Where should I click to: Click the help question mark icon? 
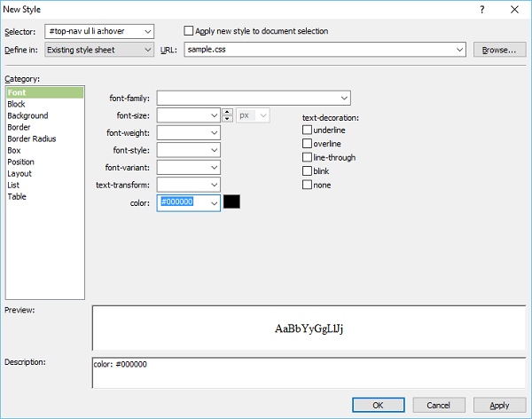[x=482, y=9]
